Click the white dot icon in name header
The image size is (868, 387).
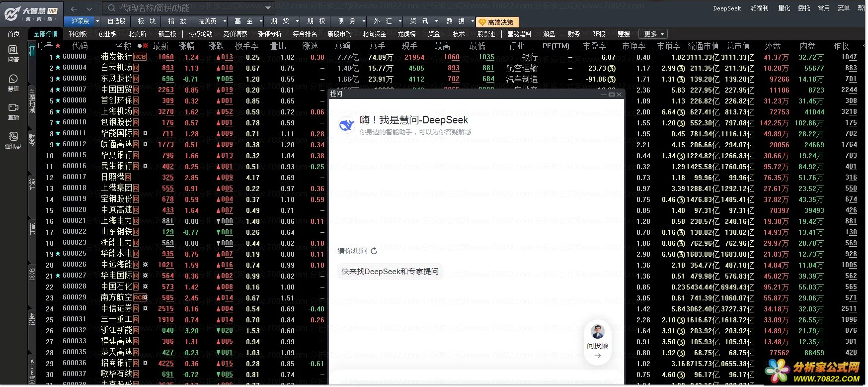click(140, 46)
